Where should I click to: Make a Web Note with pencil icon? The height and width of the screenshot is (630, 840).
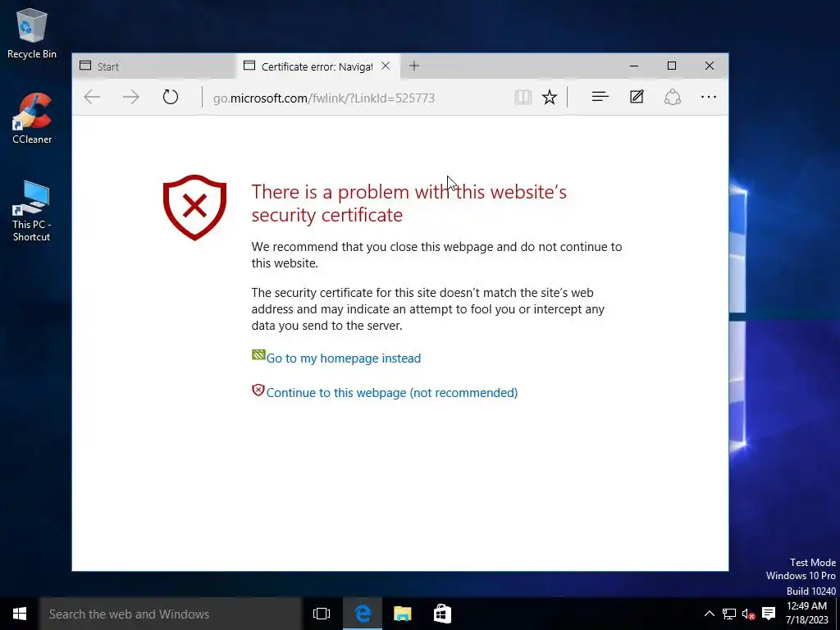(637, 97)
